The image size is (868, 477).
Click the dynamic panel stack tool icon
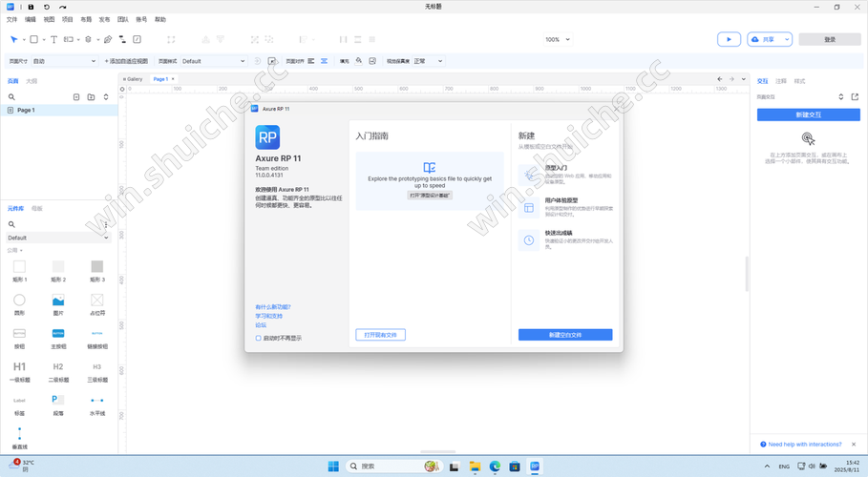88,39
